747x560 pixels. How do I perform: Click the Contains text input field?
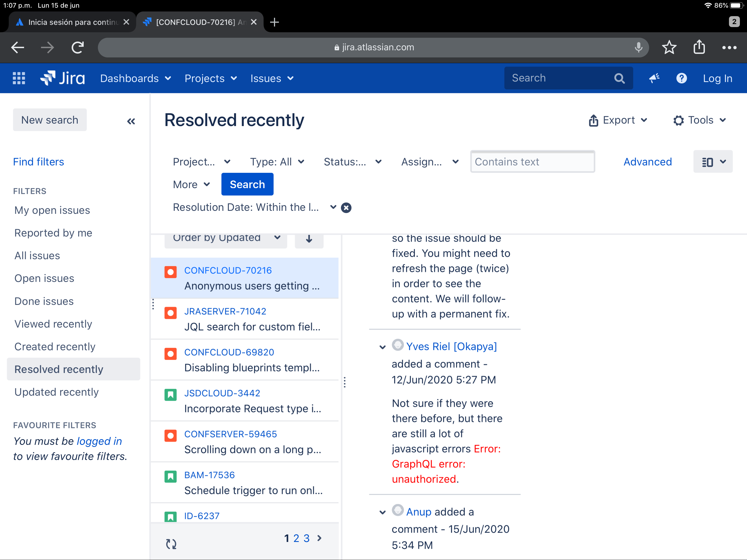[532, 162]
